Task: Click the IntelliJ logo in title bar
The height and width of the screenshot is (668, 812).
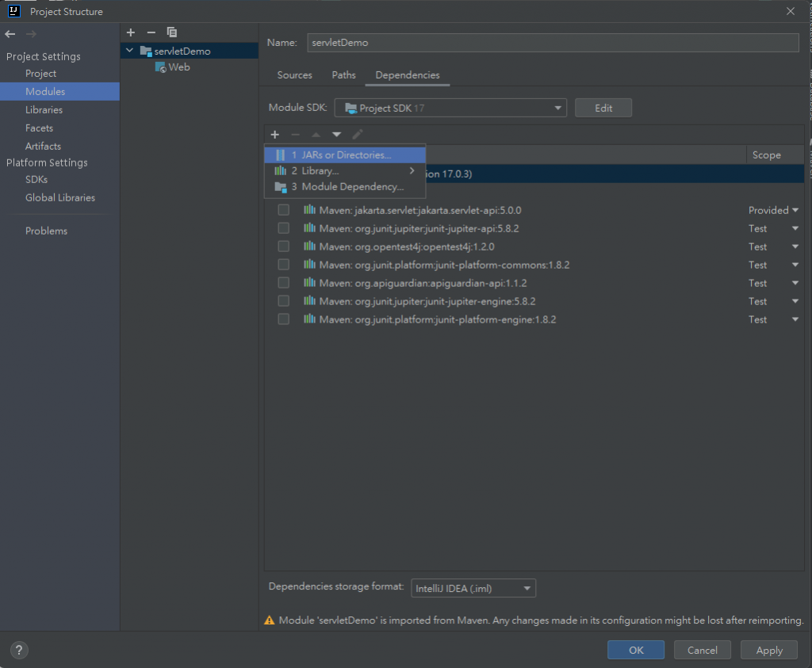Action: click(14, 11)
